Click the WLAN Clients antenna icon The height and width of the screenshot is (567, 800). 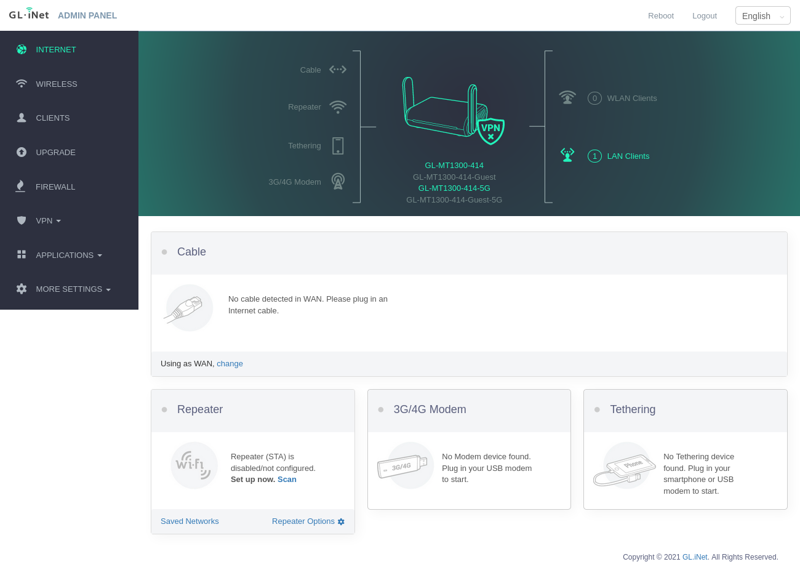coord(567,97)
